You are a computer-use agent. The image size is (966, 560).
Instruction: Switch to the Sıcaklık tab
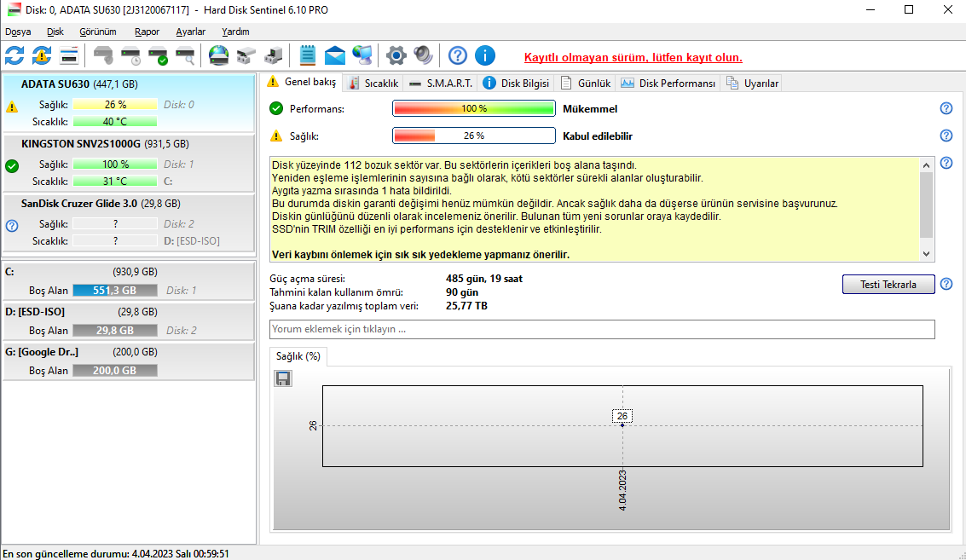tap(373, 84)
